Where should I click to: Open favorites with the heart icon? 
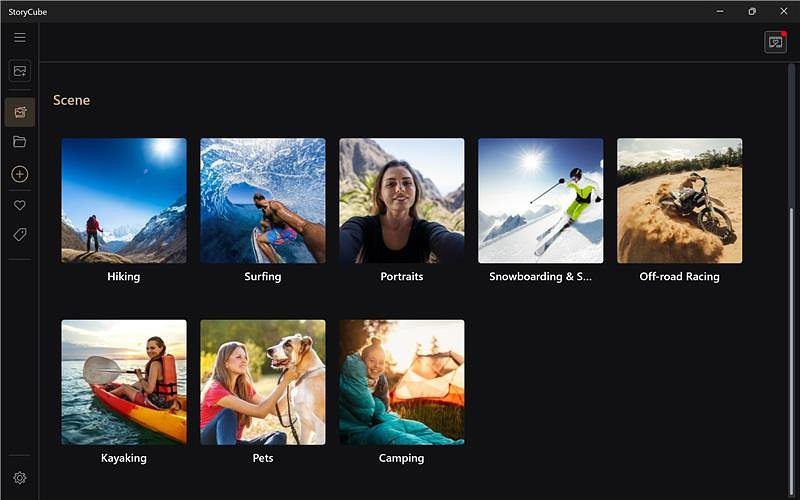pyautogui.click(x=20, y=205)
